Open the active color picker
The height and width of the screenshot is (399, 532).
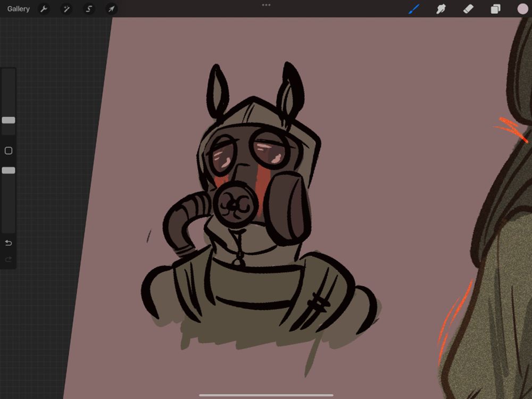coord(522,9)
